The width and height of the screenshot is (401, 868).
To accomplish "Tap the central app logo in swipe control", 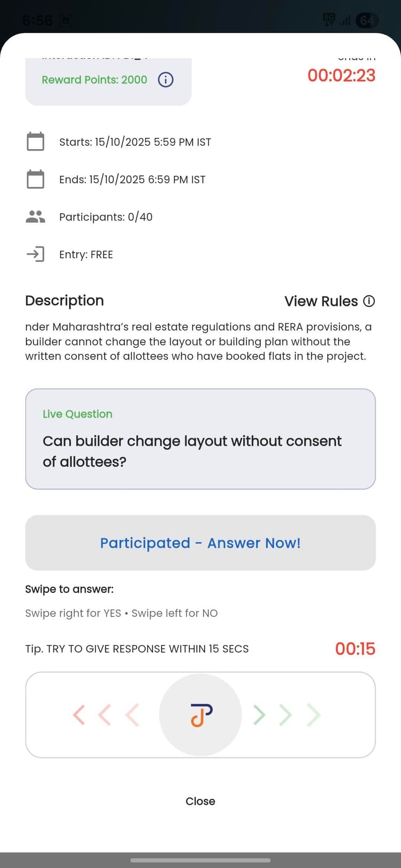I will (200, 715).
